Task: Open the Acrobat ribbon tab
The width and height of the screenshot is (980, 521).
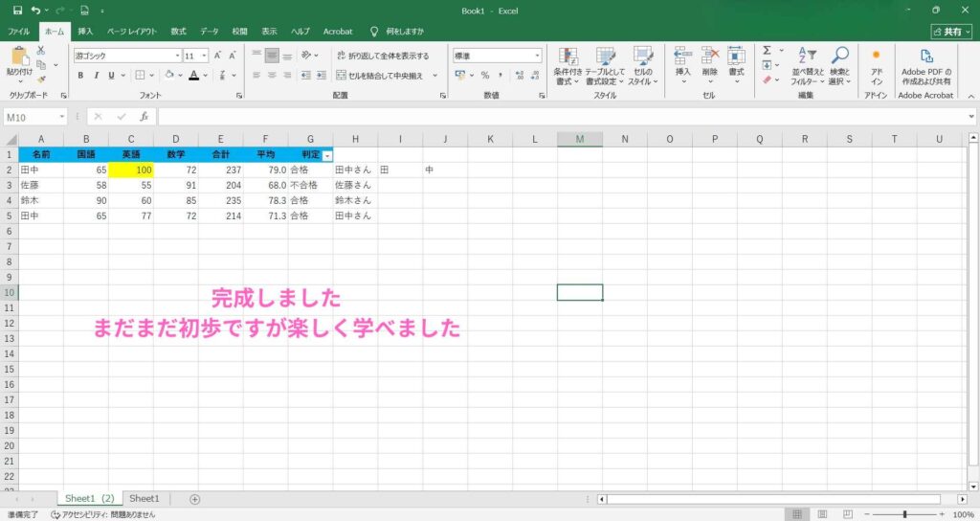Action: click(338, 32)
